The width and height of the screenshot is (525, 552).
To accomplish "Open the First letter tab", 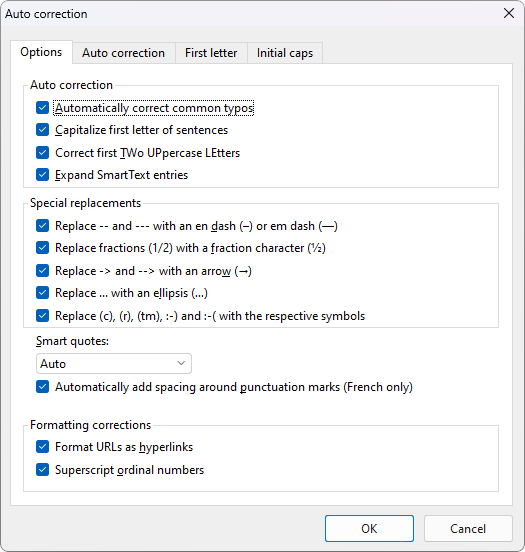I will point(211,53).
